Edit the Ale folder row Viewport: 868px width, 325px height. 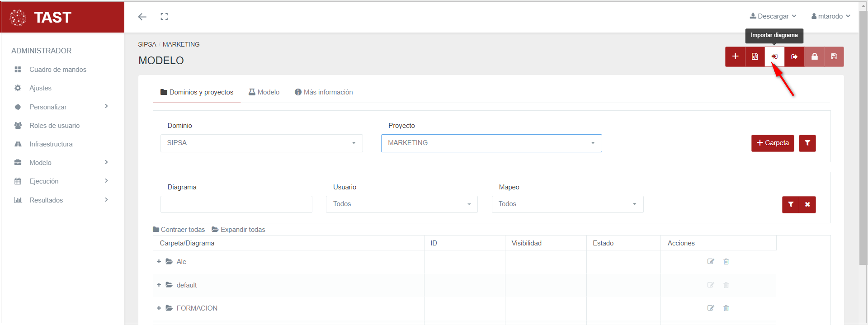coord(711,262)
